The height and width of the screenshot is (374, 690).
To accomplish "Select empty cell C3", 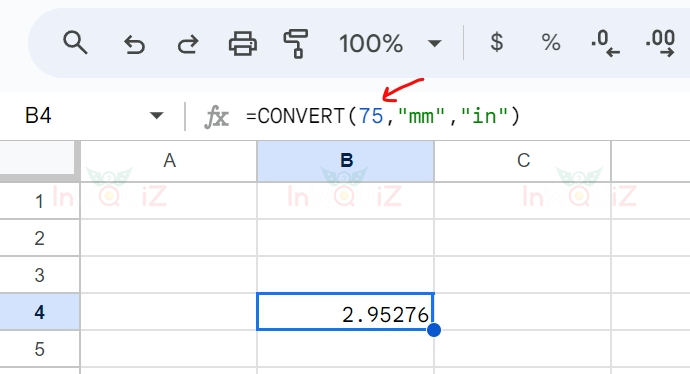I will coord(523,275).
